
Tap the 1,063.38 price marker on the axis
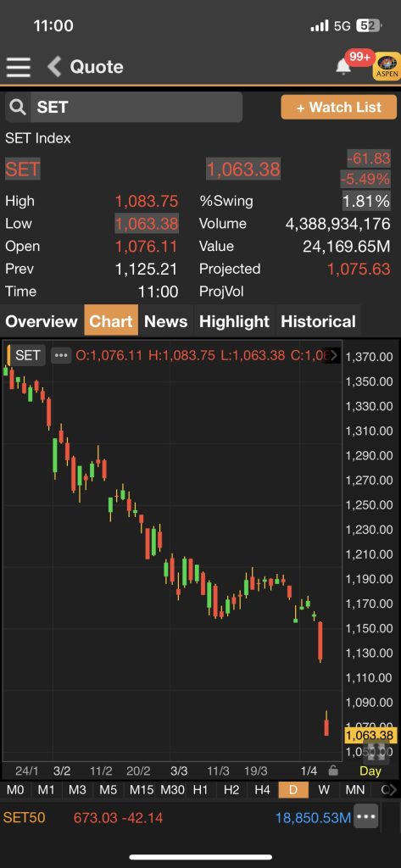(x=370, y=736)
